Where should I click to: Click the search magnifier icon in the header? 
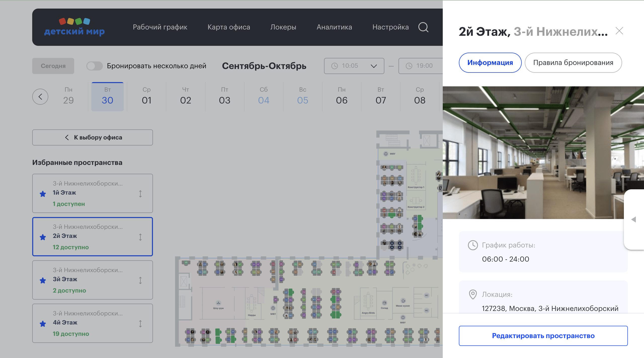click(x=423, y=27)
